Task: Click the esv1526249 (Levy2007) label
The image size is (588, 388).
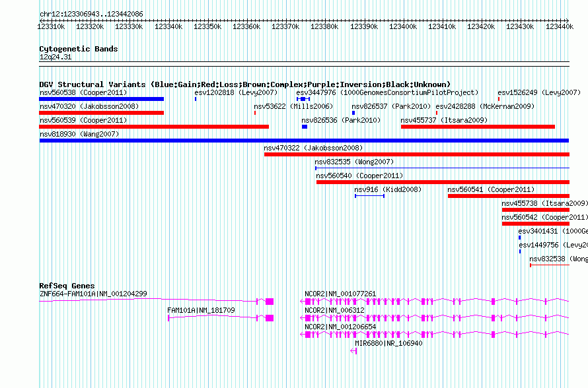Action: tap(539, 92)
